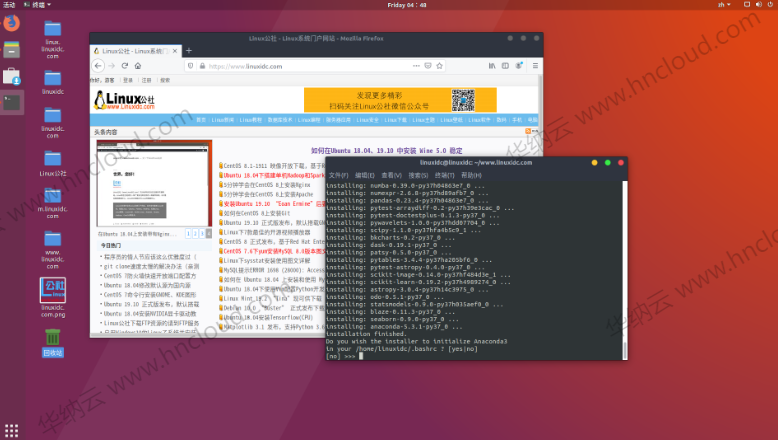
Task: Go back in Firefox
Action: (x=98, y=66)
